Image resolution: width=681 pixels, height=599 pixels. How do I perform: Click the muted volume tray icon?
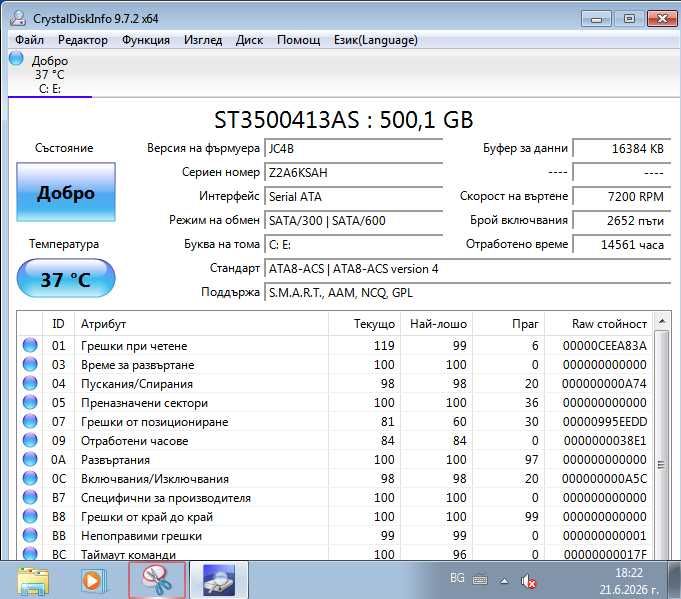click(528, 580)
